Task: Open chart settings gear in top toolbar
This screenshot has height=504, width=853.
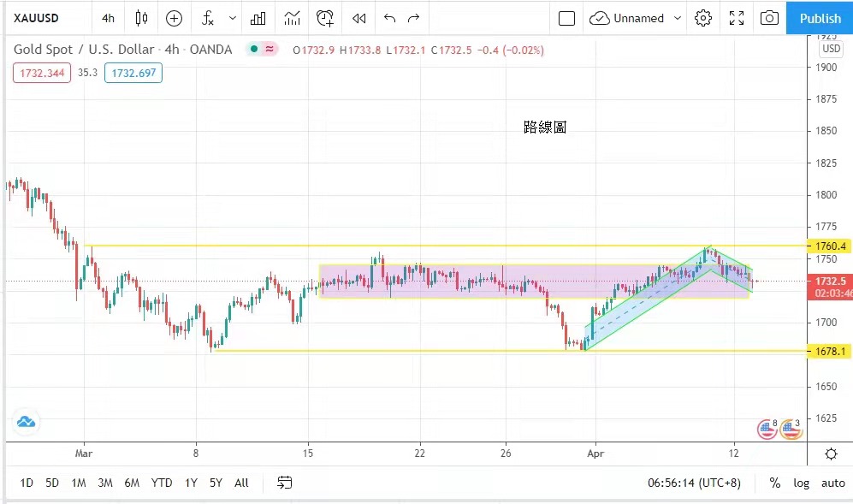Action: click(x=703, y=18)
